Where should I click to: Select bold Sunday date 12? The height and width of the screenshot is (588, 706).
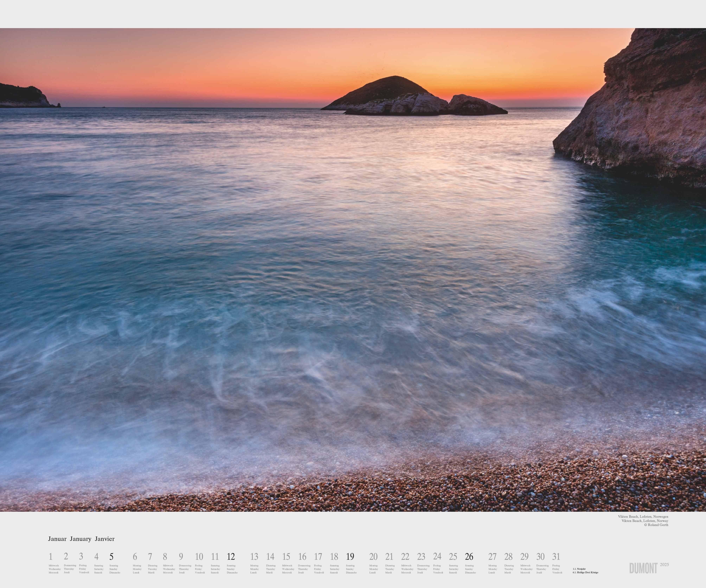coord(231,557)
